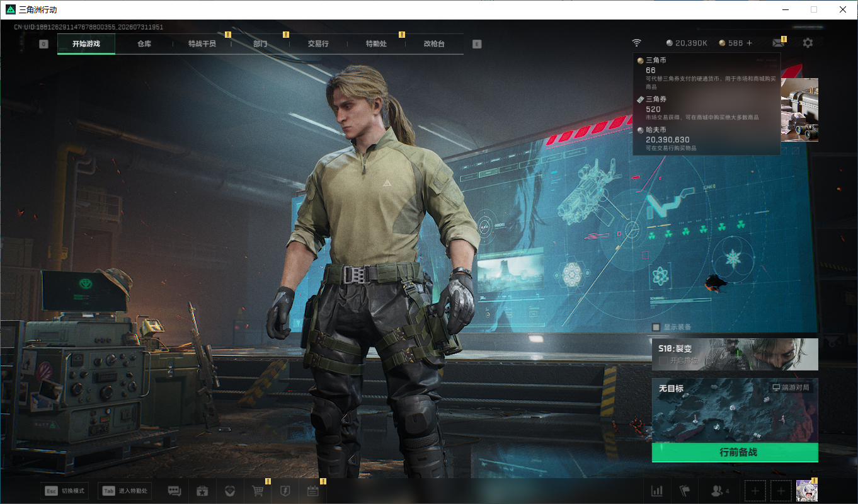Toggle the 开启排位 checkbox
Viewport: 858px width, 504px height.
(663, 361)
